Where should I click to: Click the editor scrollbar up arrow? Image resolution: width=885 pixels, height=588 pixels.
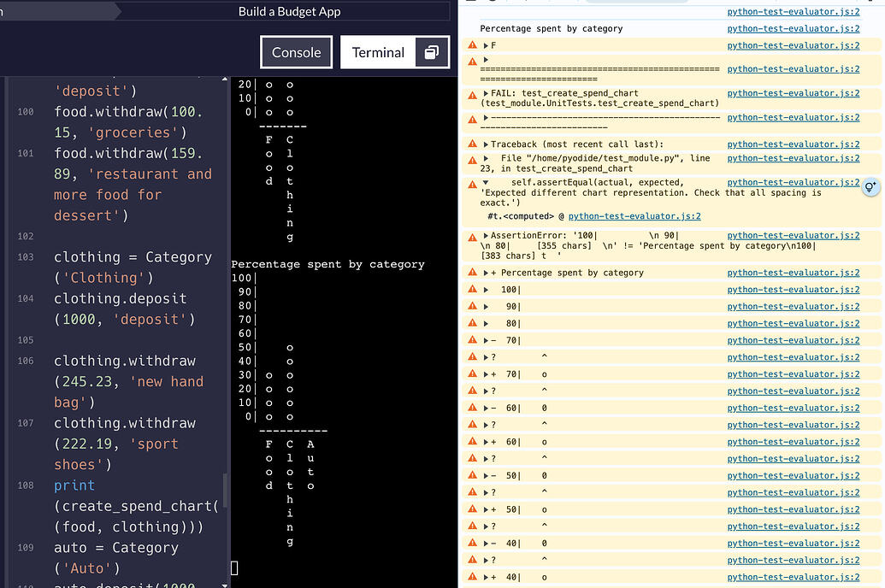pos(225,79)
